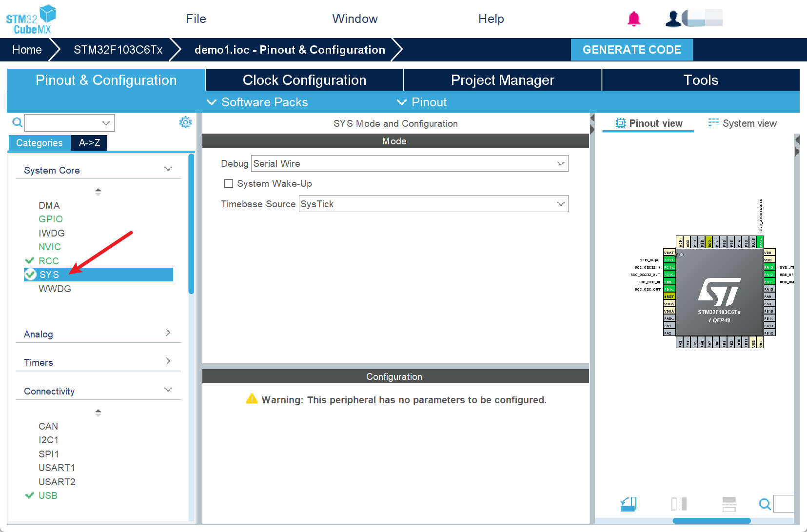807x532 pixels.
Task: Select USART1 under Connectivity
Action: coord(57,468)
